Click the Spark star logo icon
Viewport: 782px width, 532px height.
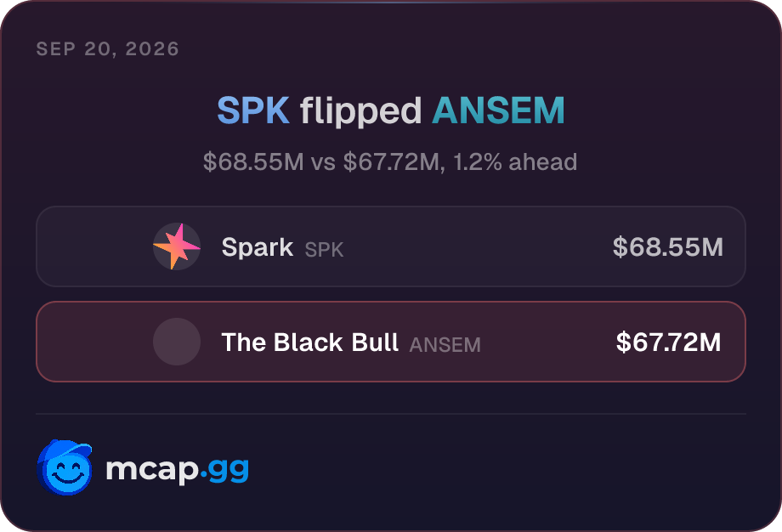(177, 246)
